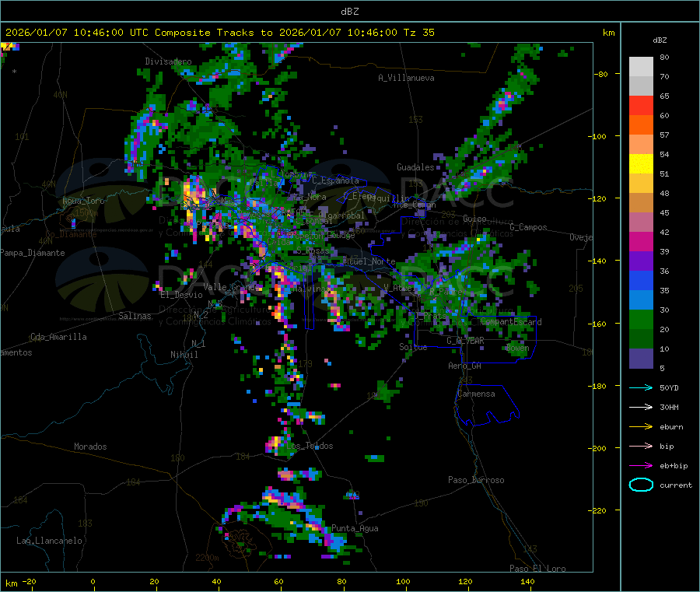The height and width of the screenshot is (592, 700).
Task: Click the 'Paso_El_Loro' location label
Action: point(537,569)
